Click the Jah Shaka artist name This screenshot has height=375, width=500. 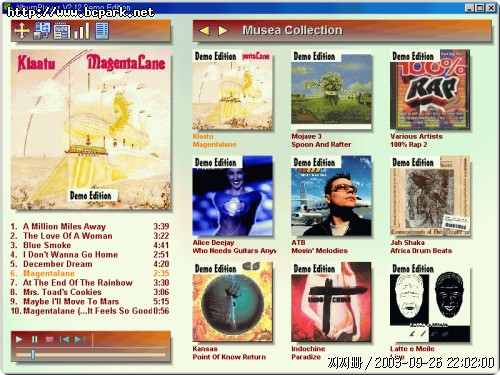click(x=407, y=243)
